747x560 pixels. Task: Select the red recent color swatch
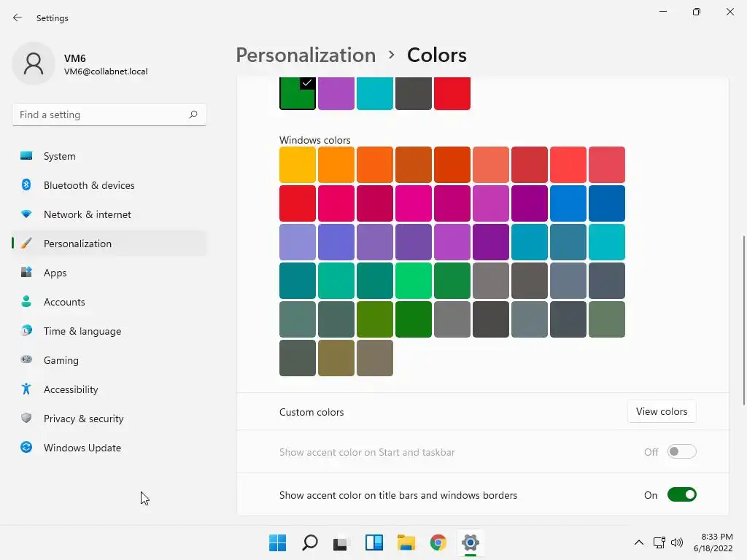pyautogui.click(x=452, y=93)
